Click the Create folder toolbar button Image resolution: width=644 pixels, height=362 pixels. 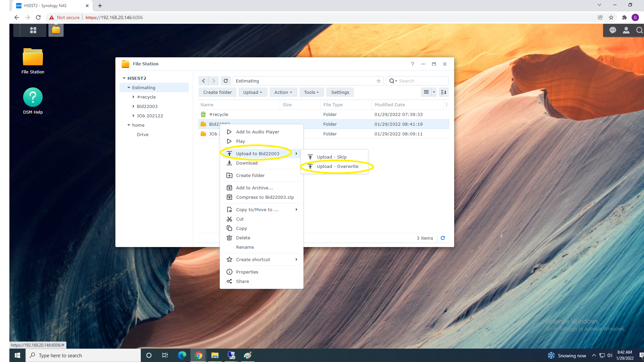pyautogui.click(x=217, y=92)
